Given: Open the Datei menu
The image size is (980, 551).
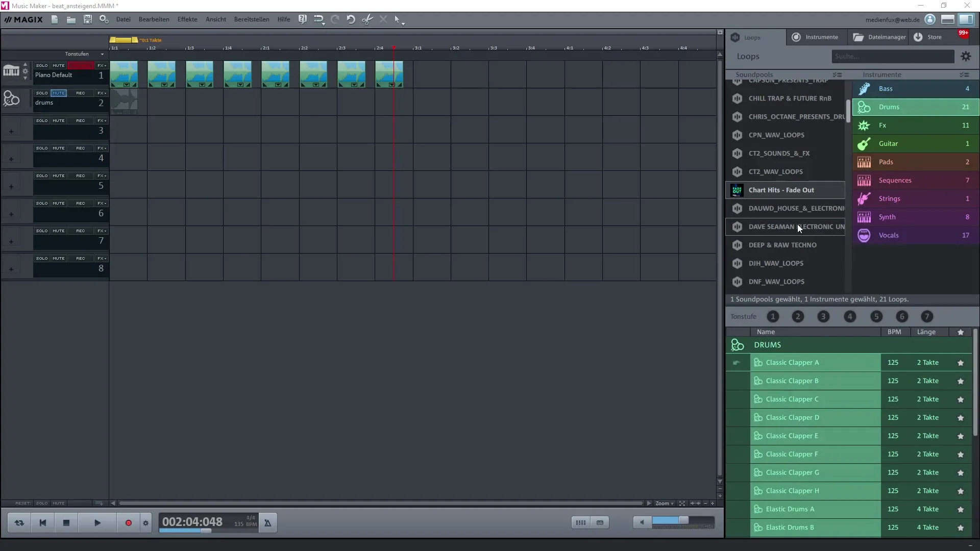Looking at the screenshot, I should (123, 19).
